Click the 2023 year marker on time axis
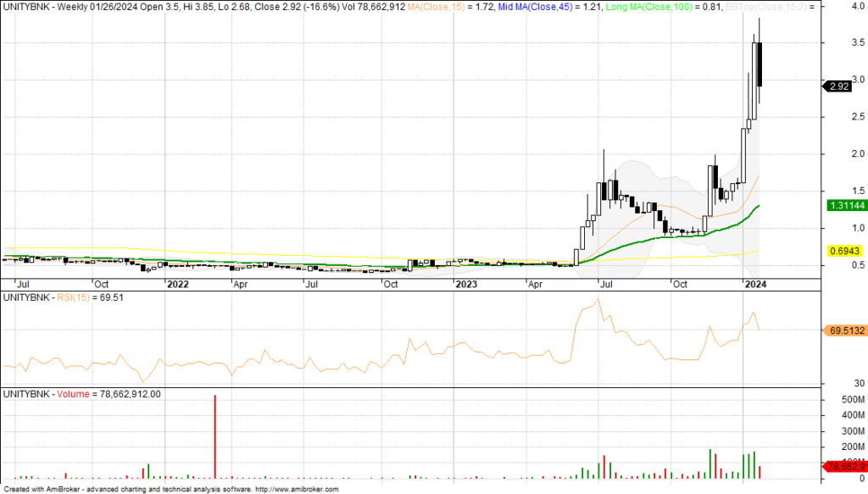Image resolution: width=868 pixels, height=494 pixels. pyautogui.click(x=466, y=285)
